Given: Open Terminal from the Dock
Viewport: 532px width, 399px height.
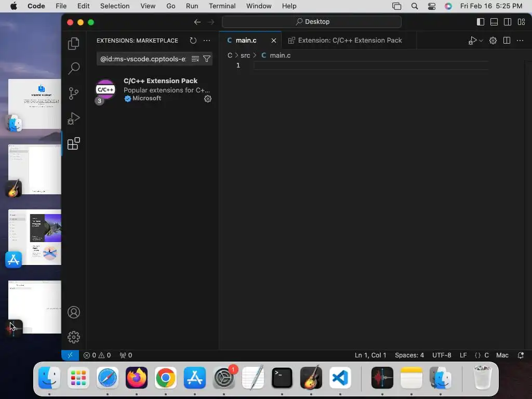Looking at the screenshot, I should tap(282, 378).
